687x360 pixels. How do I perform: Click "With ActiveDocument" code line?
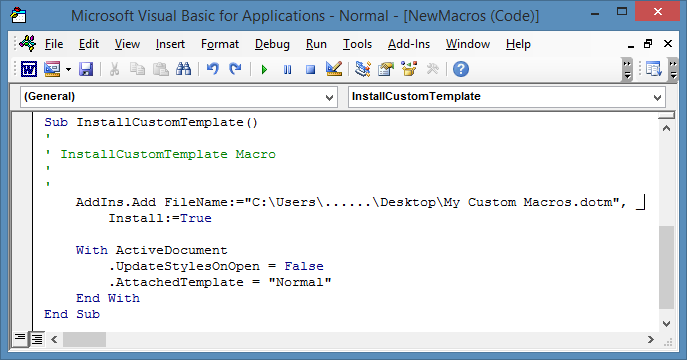152,250
